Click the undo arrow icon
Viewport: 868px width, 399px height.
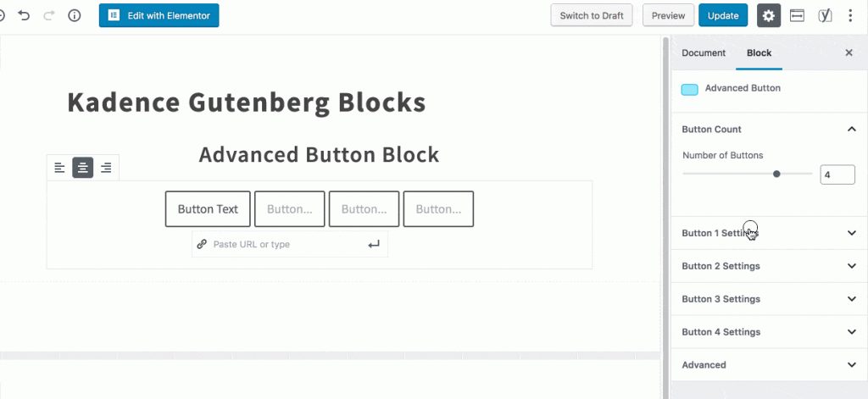[x=24, y=15]
